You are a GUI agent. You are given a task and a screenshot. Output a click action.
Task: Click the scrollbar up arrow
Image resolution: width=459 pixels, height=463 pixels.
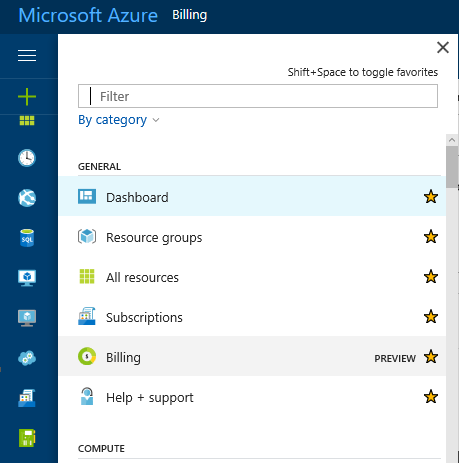tap(452, 140)
